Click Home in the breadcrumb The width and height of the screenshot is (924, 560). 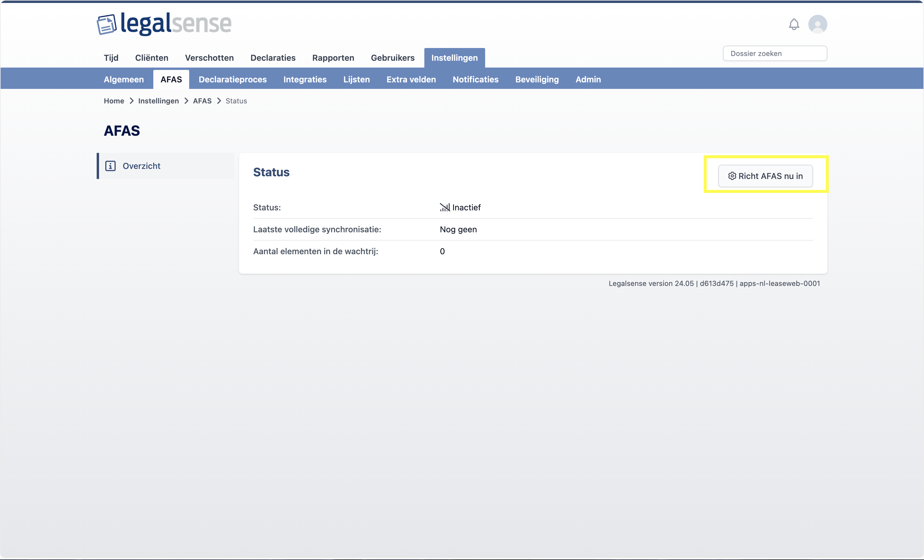[114, 101]
